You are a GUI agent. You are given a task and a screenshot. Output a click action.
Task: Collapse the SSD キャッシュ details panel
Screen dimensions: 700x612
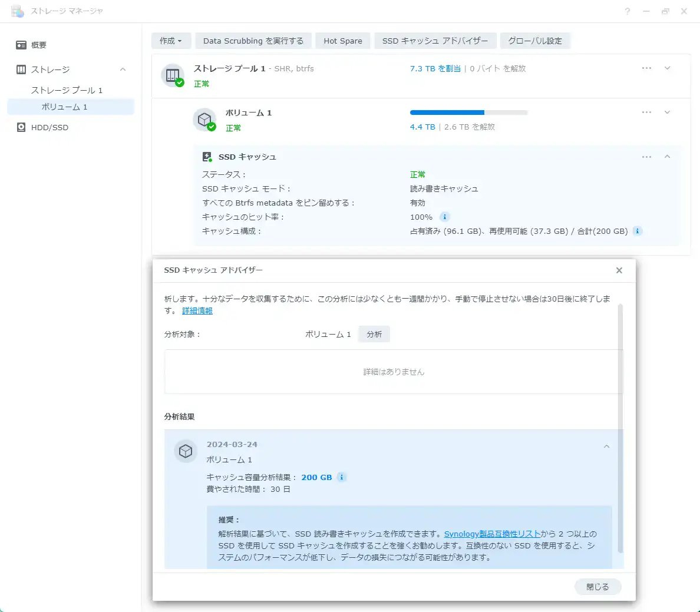coord(667,157)
